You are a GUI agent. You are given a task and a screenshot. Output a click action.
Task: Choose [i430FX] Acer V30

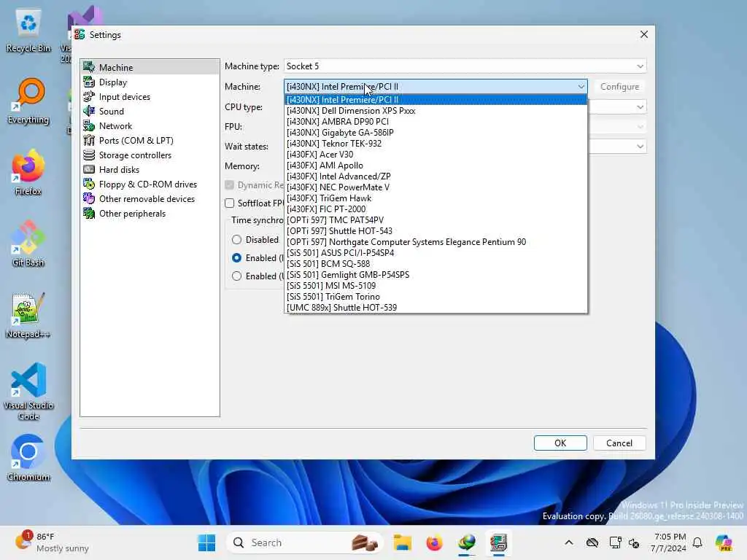coord(436,155)
